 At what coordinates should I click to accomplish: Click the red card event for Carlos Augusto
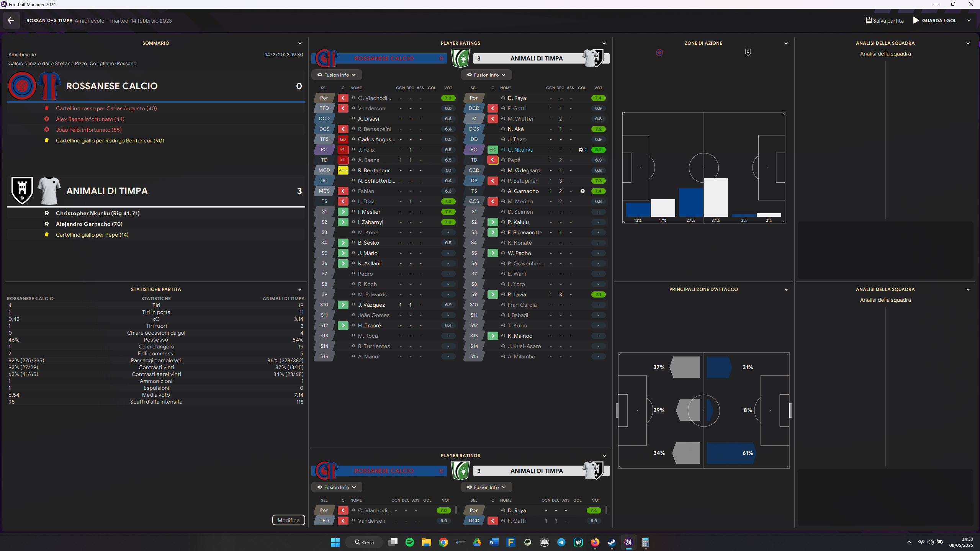[106, 108]
